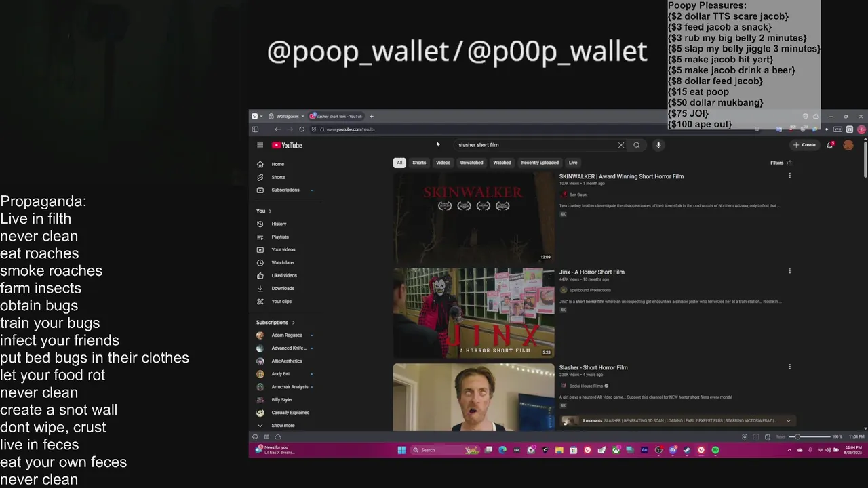The image size is (868, 488).
Task: Open search Filters
Action: click(x=781, y=163)
